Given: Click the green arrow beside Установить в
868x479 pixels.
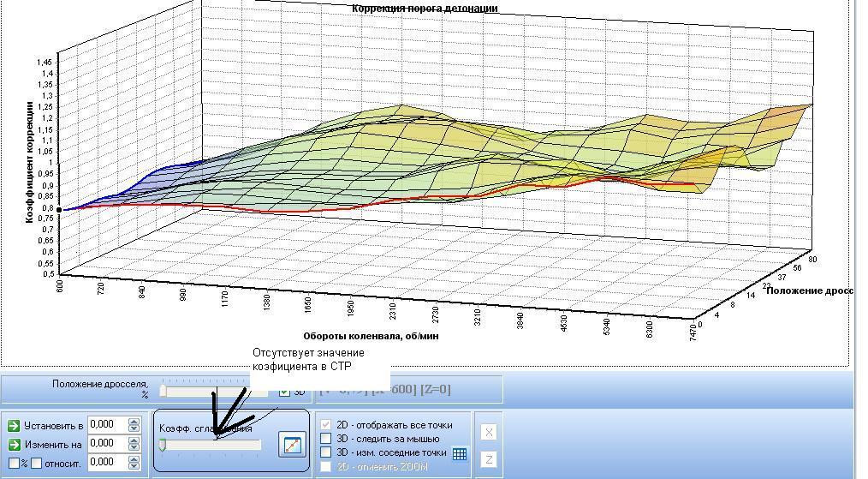Looking at the screenshot, I should point(14,426).
